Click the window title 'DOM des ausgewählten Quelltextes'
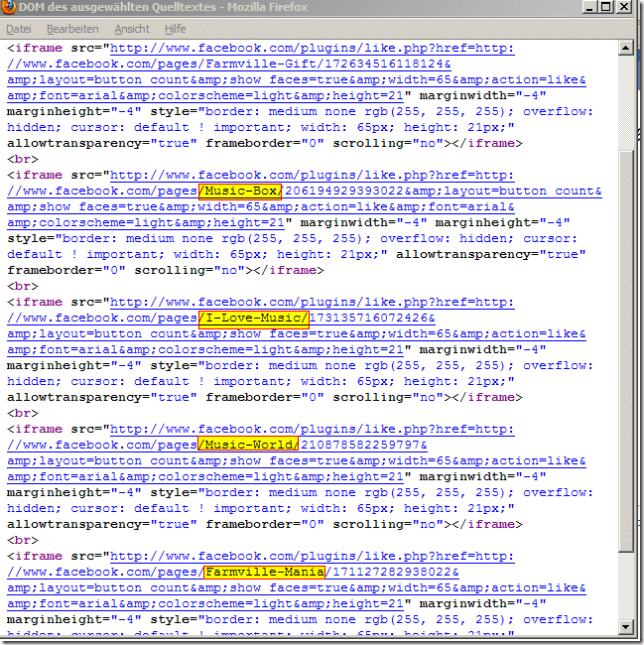 [117, 7]
